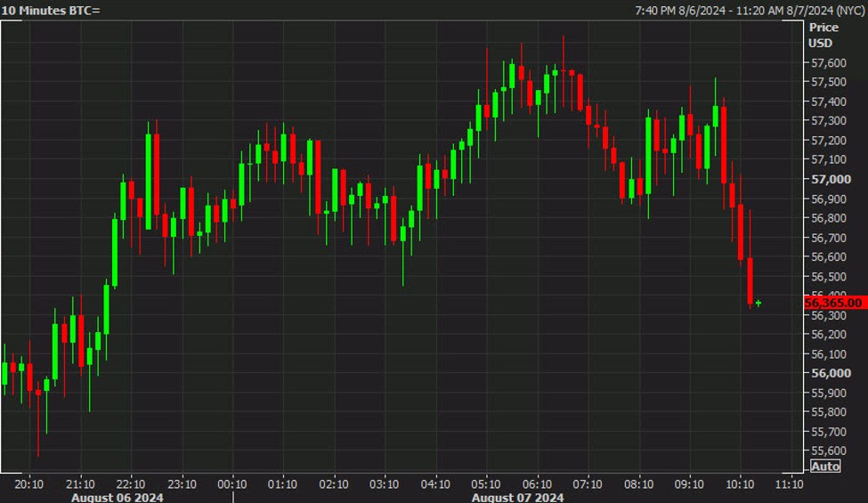The height and width of the screenshot is (503, 868).
Task: Select the 05:10 time axis marker
Action: [x=486, y=484]
